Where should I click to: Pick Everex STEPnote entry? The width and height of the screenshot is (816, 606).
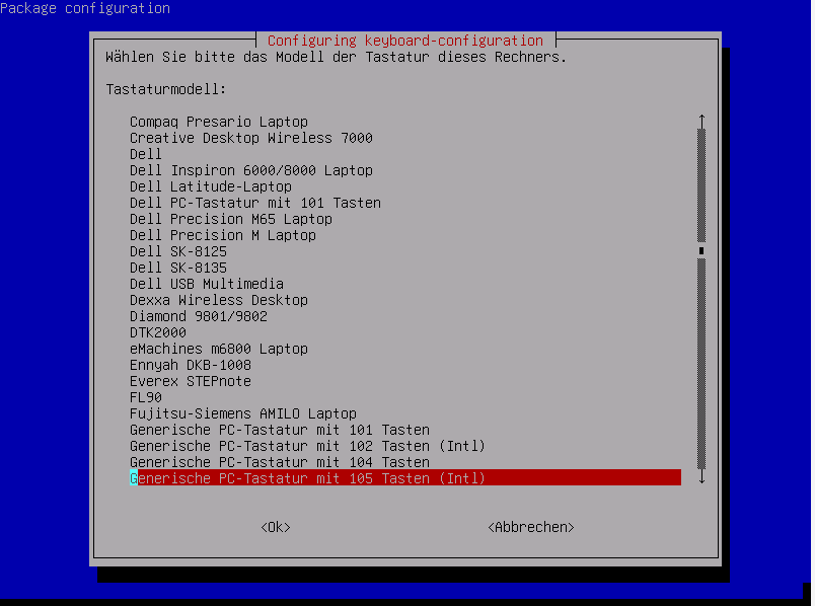[x=190, y=381]
